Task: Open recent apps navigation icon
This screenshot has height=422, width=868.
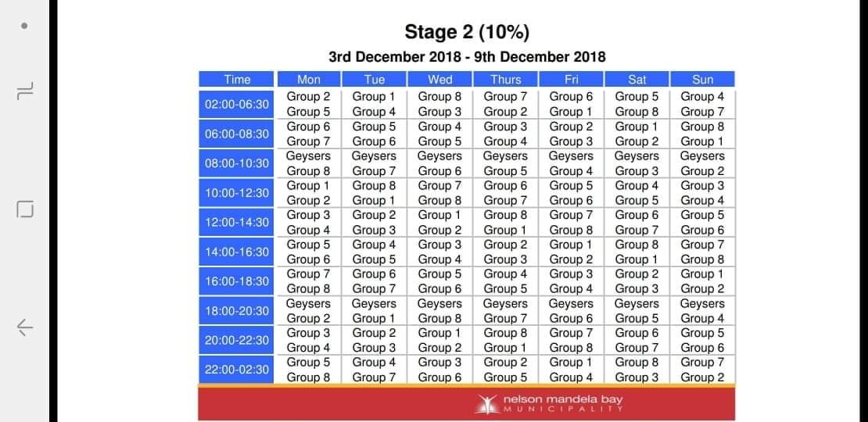Action: [25, 91]
